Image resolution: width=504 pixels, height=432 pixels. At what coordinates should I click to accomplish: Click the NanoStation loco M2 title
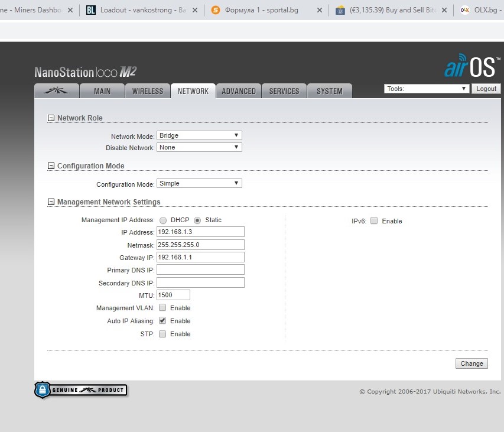pyautogui.click(x=86, y=72)
